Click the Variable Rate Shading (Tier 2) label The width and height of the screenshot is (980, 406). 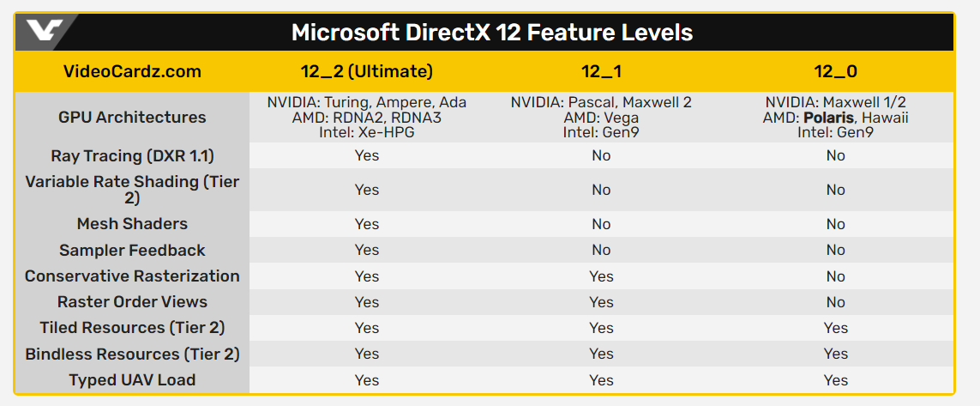point(132,190)
